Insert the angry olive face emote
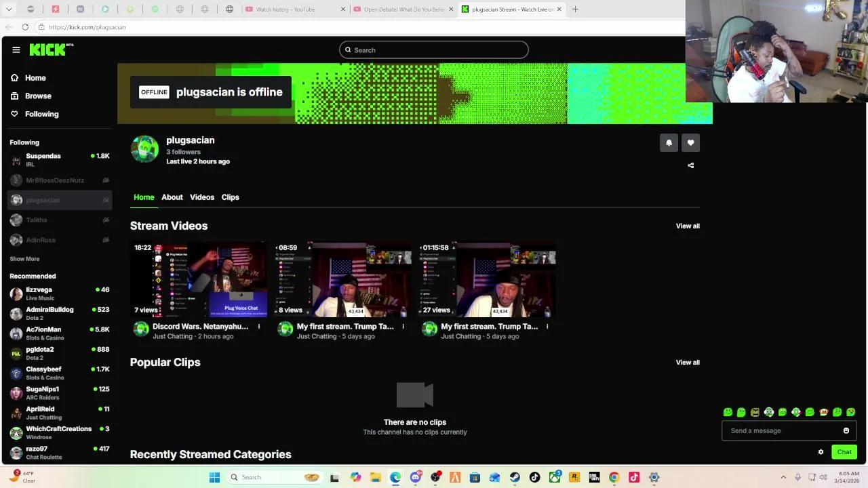Viewport: 868px width, 488px height. click(755, 412)
